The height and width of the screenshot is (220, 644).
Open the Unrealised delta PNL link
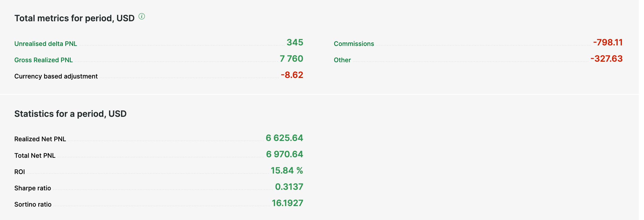[46, 44]
